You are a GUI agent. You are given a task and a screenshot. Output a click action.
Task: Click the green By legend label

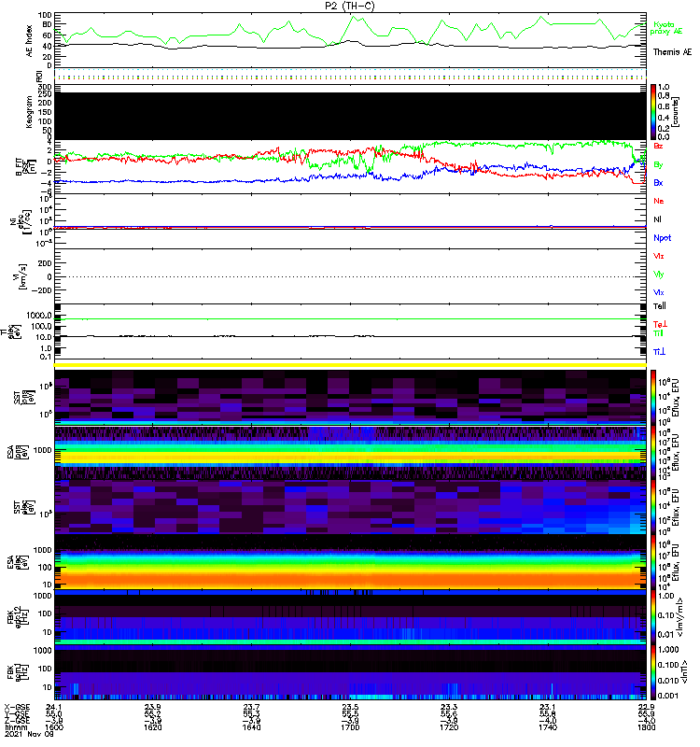coord(658,165)
